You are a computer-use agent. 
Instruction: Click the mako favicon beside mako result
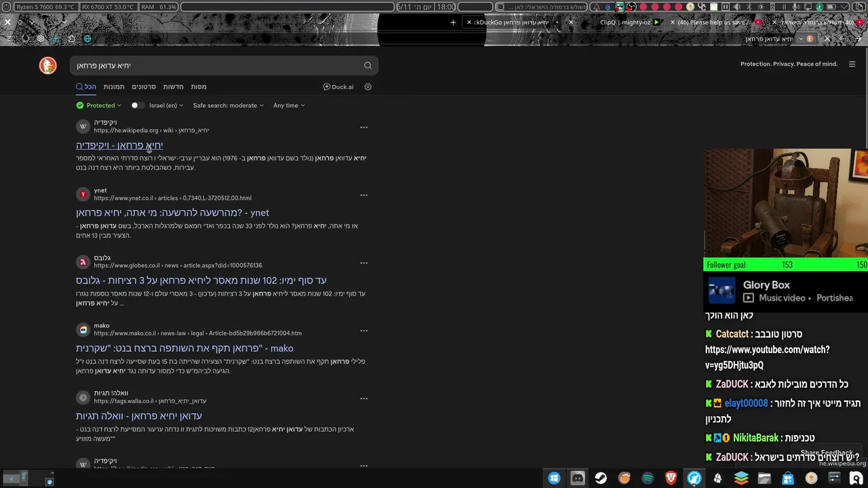[x=83, y=329]
